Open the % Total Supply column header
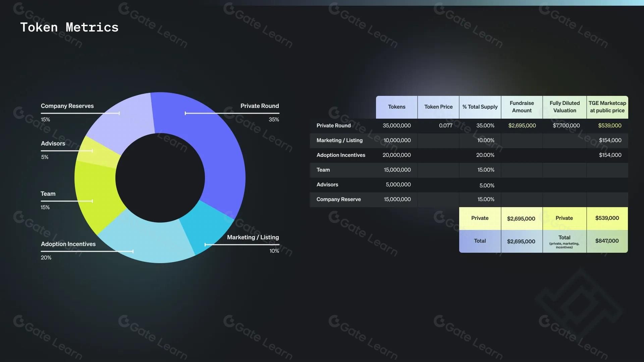Image resolution: width=644 pixels, height=362 pixels. (480, 107)
